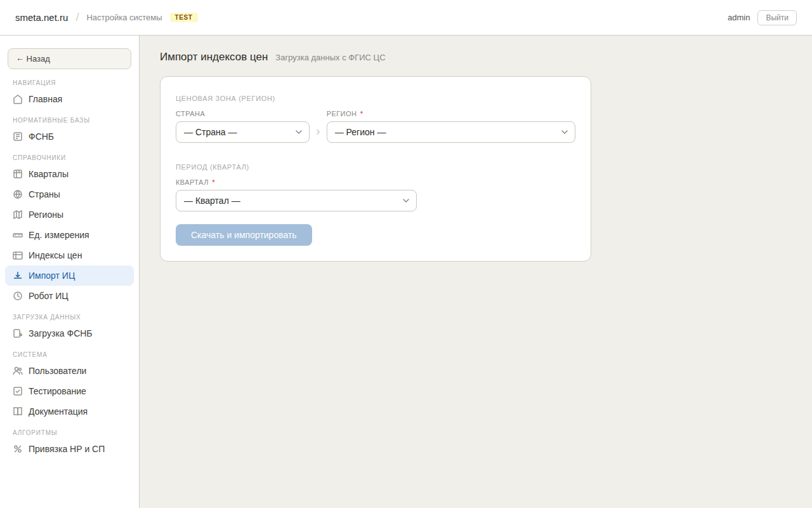This screenshot has width=812, height=508.
Task: Click the checkmark icon for Тестирование
Action: pos(18,391)
